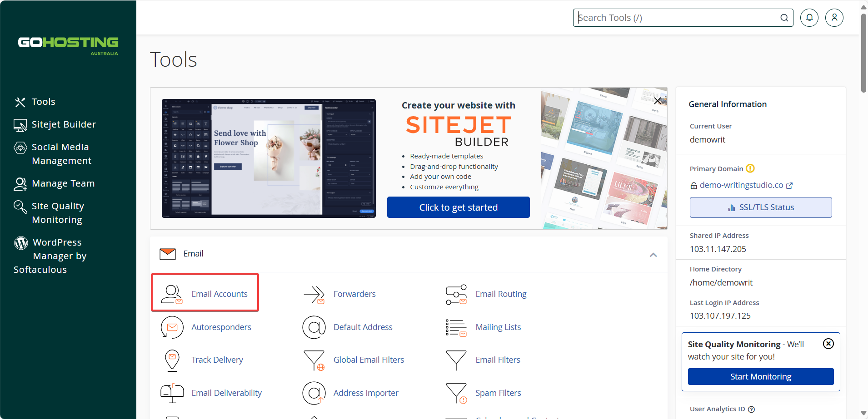Screen dimensions: 868x419
Task: Click the User Analytics ID help icon
Action: coord(752,409)
